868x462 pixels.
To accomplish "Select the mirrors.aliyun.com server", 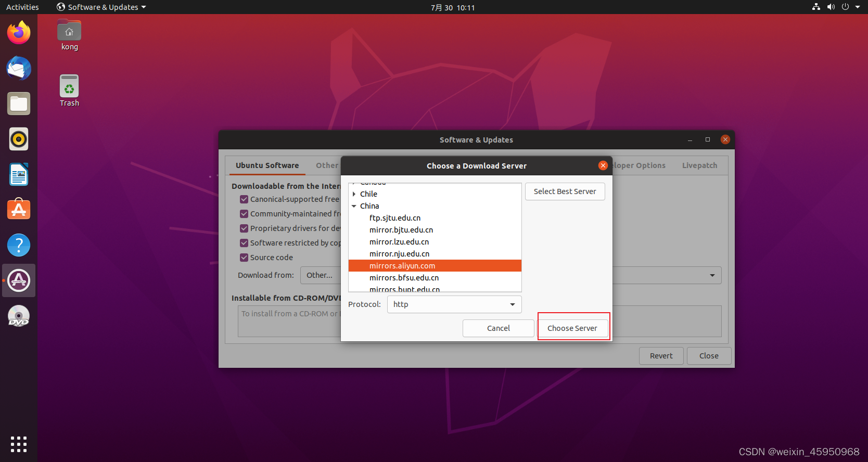I will [435, 266].
